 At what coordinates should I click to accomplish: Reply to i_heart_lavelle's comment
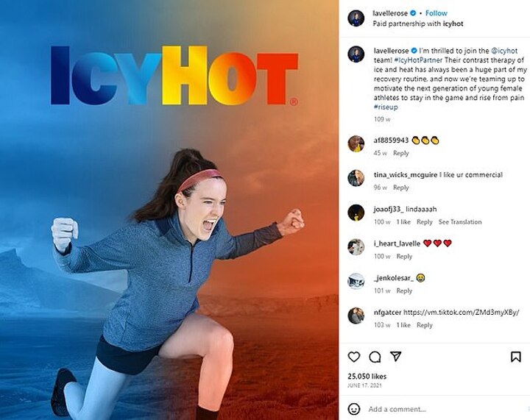click(404, 256)
